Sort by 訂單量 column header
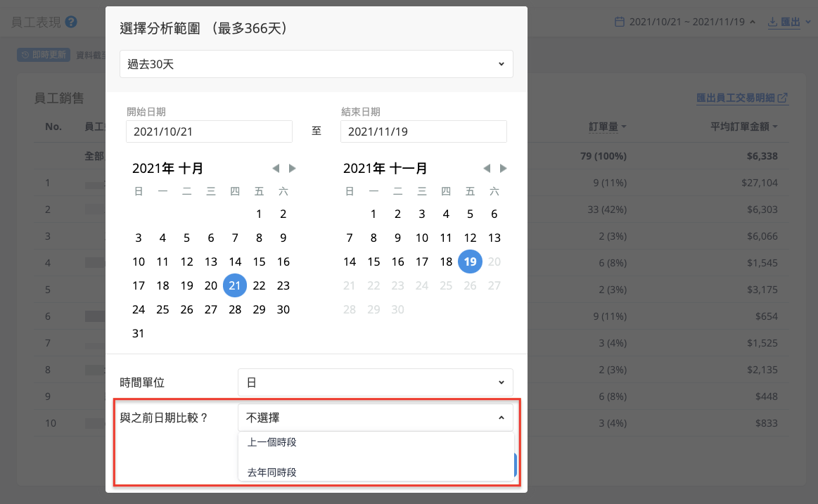 607,127
